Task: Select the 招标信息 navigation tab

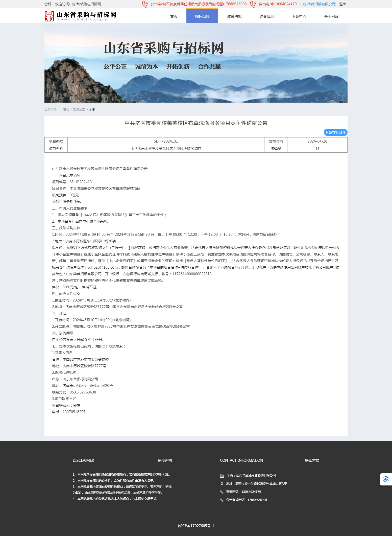Action: [x=202, y=16]
